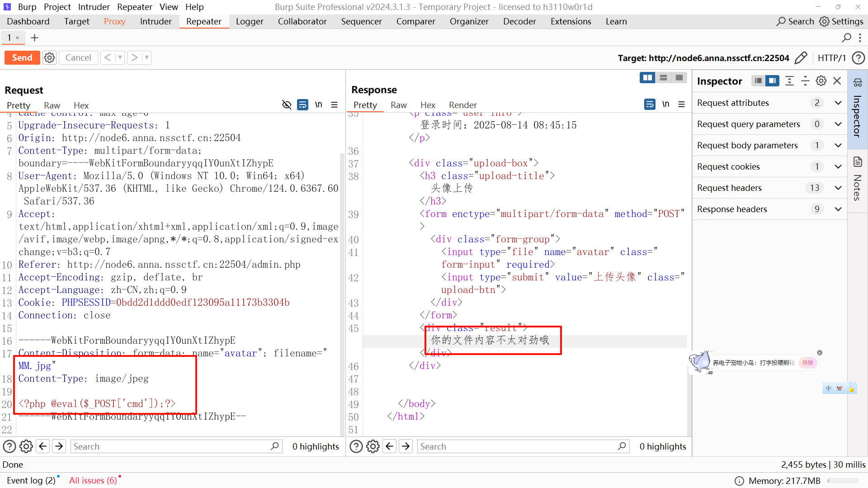
Task: Dock Inspector layout to the left option
Action: coord(758,81)
